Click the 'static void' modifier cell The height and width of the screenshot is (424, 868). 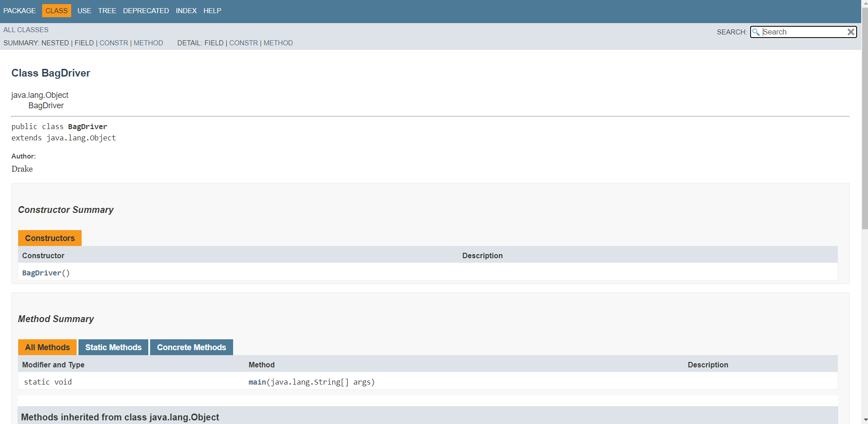[x=48, y=382]
